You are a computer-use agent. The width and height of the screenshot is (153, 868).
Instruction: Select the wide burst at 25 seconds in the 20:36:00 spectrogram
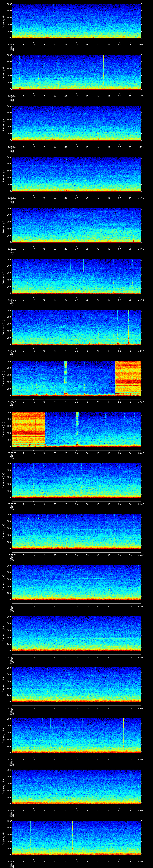pyautogui.click(x=66, y=372)
